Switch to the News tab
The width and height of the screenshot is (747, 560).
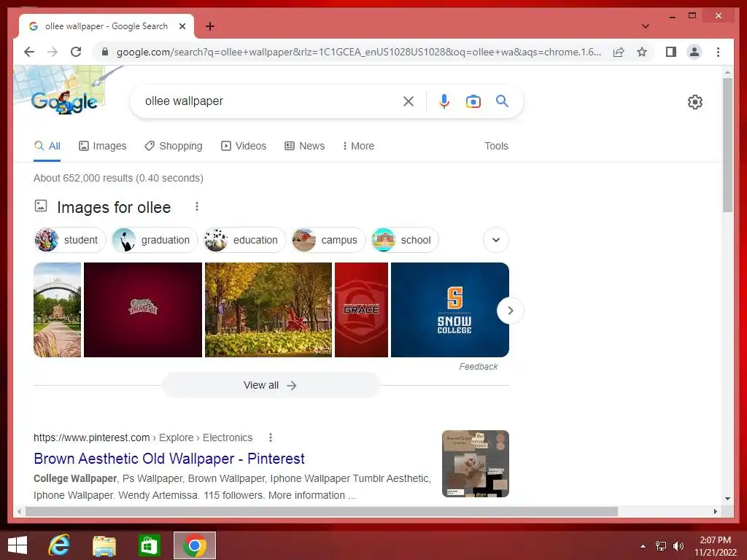pyautogui.click(x=304, y=146)
